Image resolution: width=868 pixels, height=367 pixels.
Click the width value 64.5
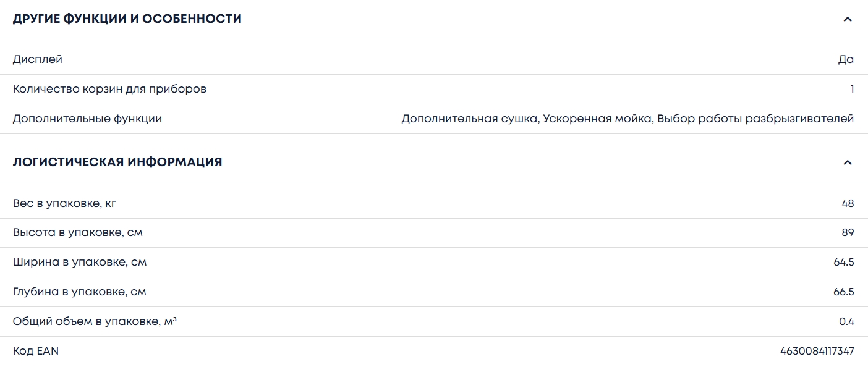coord(844,262)
